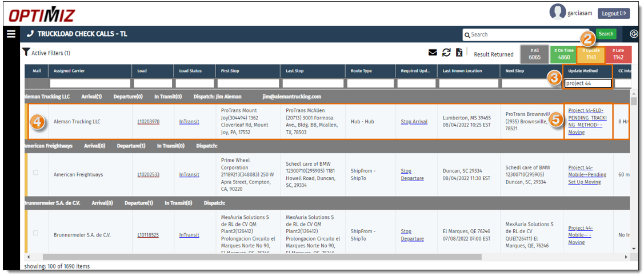Sort by Load Status column header
The width and height of the screenshot is (644, 276).
[x=195, y=71]
